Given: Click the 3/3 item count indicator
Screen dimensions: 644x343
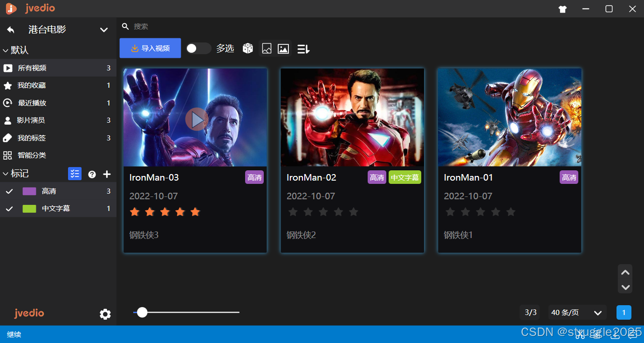Looking at the screenshot, I should coord(530,313).
